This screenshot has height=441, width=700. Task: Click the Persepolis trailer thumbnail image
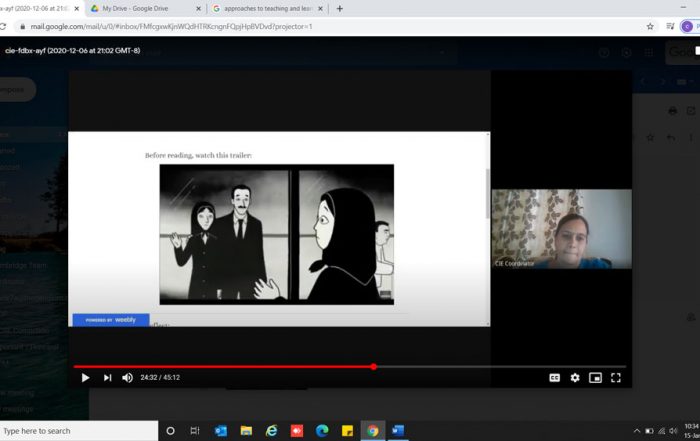pyautogui.click(x=277, y=234)
